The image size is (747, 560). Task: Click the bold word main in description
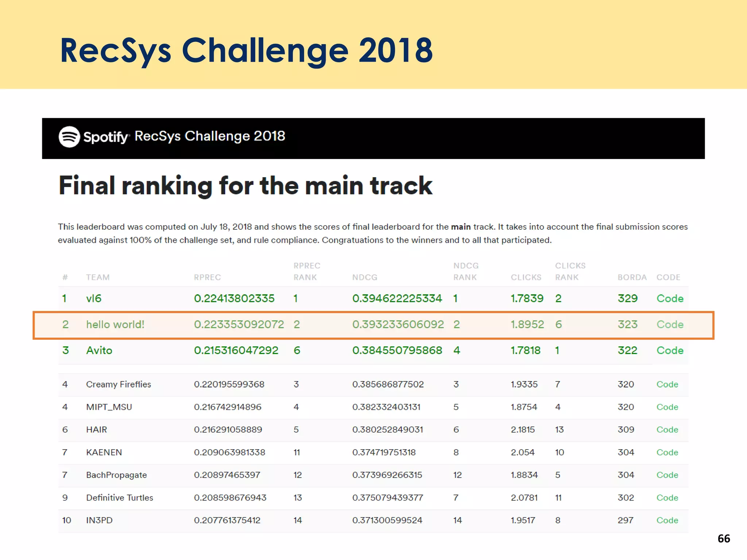(461, 227)
